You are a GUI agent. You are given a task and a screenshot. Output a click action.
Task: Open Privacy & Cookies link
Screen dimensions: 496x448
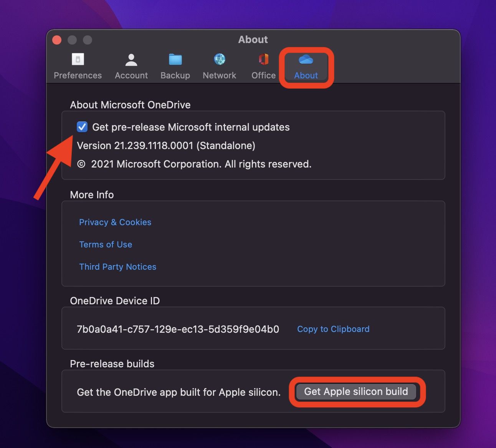click(115, 222)
